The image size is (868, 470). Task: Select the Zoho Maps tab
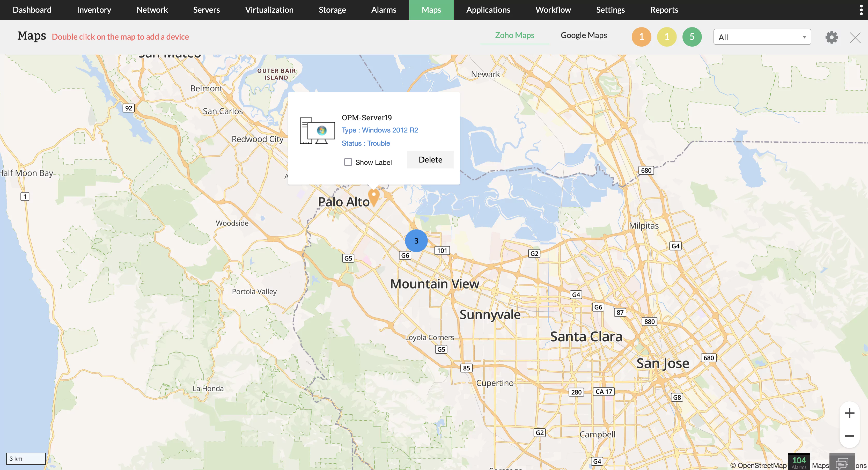[514, 35]
